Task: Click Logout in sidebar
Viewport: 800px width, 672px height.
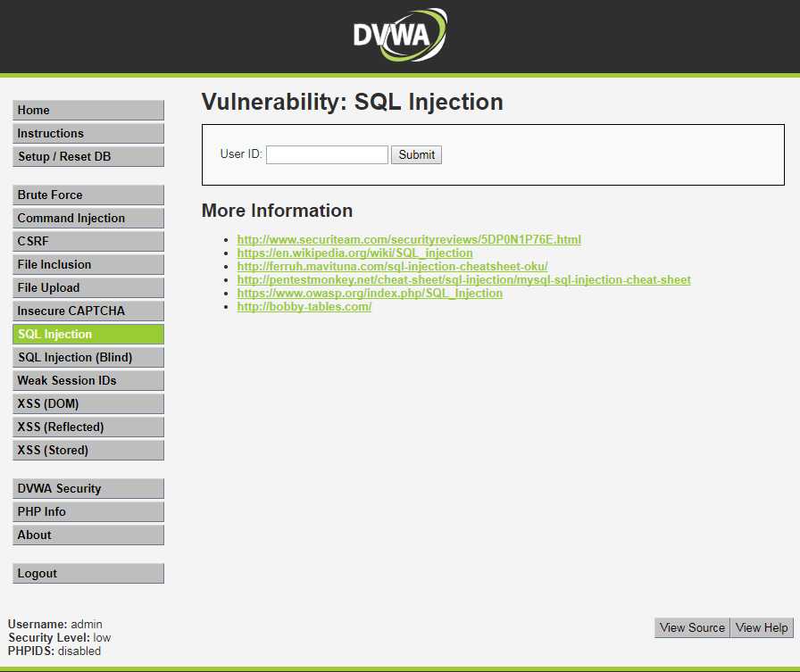Action: point(88,574)
